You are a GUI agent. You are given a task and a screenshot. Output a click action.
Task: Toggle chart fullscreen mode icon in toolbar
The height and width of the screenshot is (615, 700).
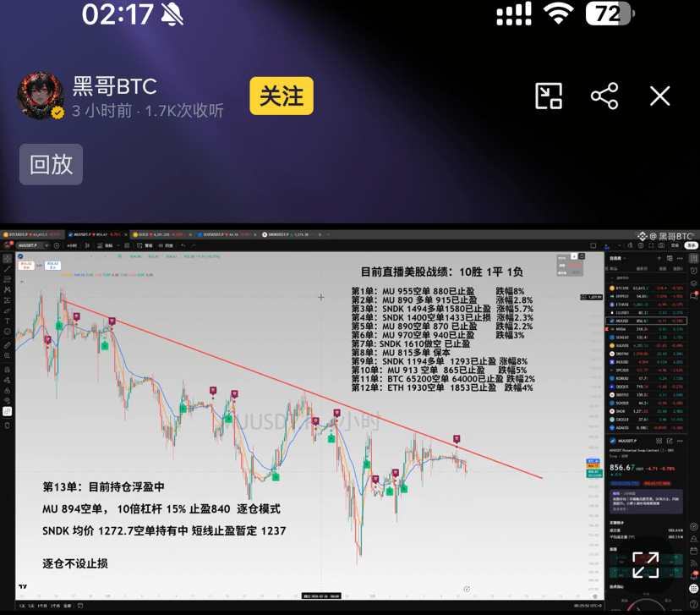click(x=651, y=245)
